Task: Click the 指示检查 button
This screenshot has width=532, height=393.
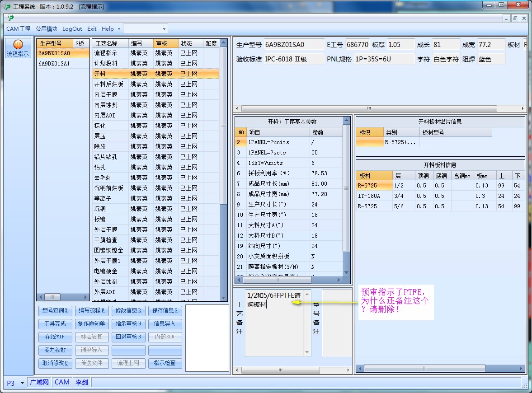Action: point(165,363)
